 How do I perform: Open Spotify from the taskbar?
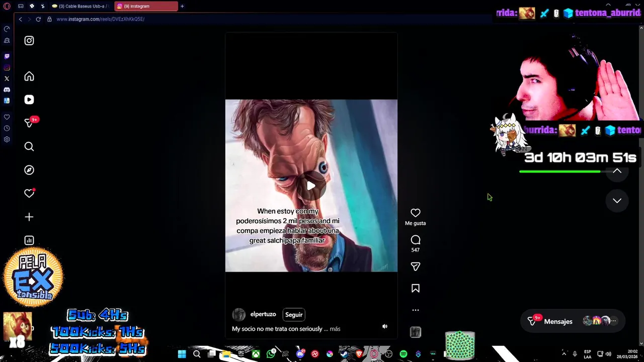[x=403, y=354]
